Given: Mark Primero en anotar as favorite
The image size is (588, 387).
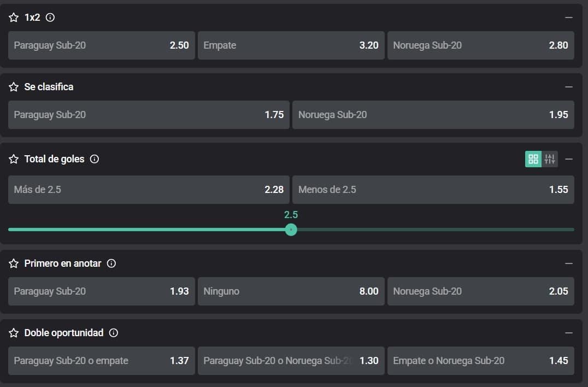Looking at the screenshot, I should coord(14,263).
